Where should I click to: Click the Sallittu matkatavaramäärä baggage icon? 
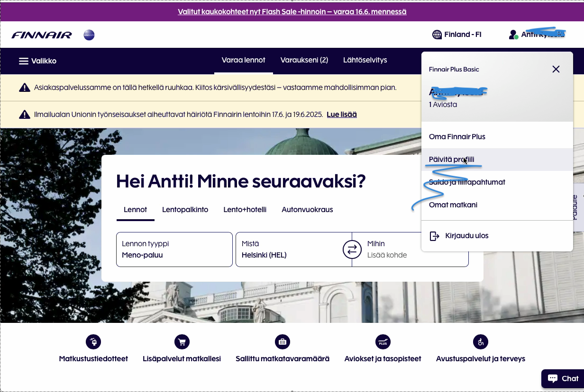point(282,341)
